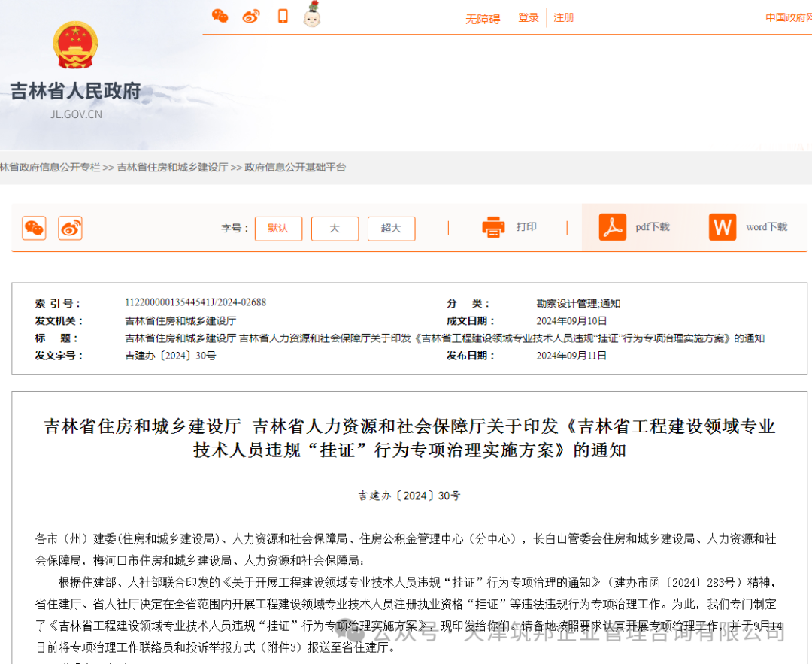Open mobile version via the phone icon

(x=282, y=15)
